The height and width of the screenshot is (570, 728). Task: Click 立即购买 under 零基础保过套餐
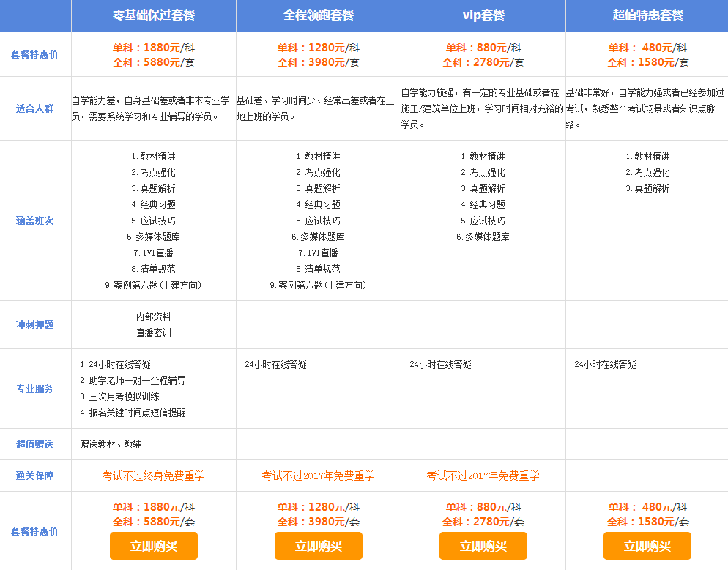click(x=154, y=546)
